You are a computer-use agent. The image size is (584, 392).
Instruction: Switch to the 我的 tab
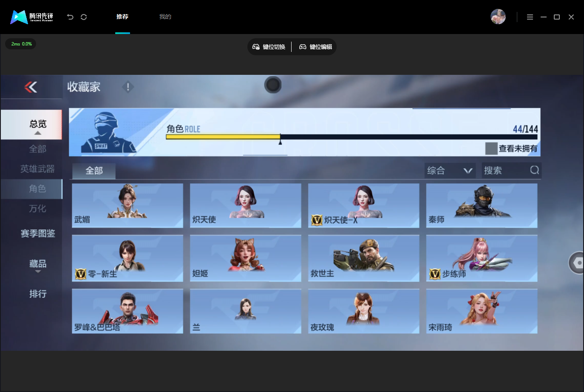[165, 17]
